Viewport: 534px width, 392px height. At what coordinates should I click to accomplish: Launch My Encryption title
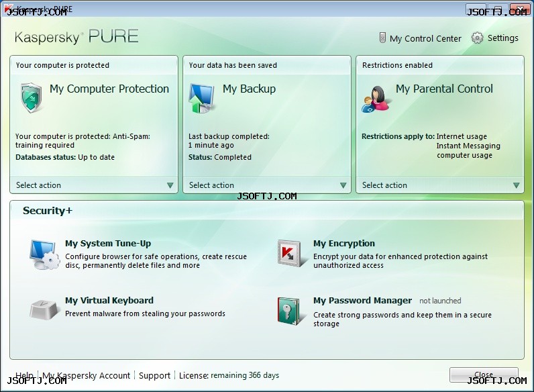pos(344,244)
